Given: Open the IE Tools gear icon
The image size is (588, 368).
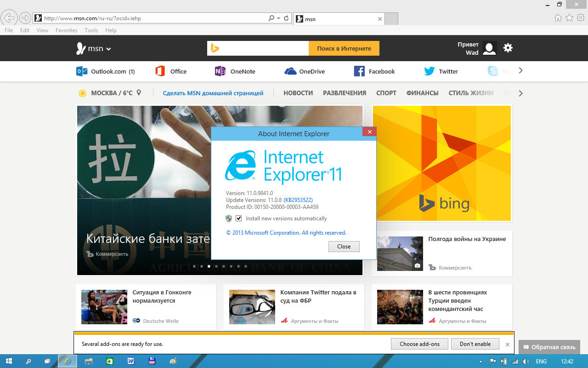Looking at the screenshot, I should pos(581,18).
